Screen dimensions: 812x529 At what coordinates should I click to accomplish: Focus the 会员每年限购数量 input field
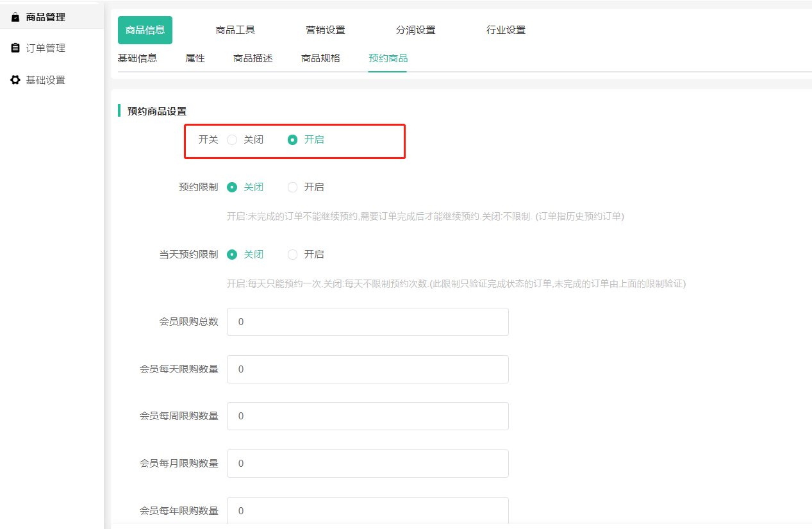pos(368,511)
